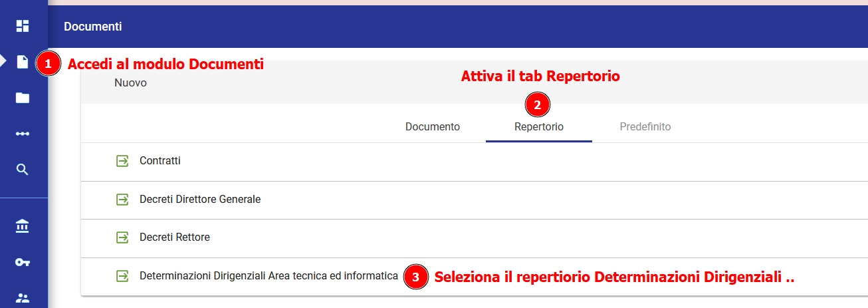
Task: Click the arrow icon beside Decreti Direttore Generale
Action: coord(122,200)
